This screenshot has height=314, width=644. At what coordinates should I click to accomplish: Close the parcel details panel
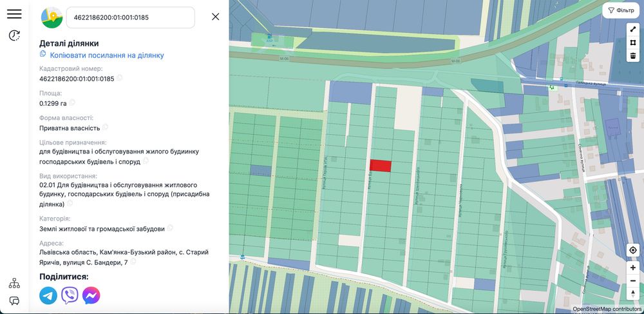click(x=215, y=16)
